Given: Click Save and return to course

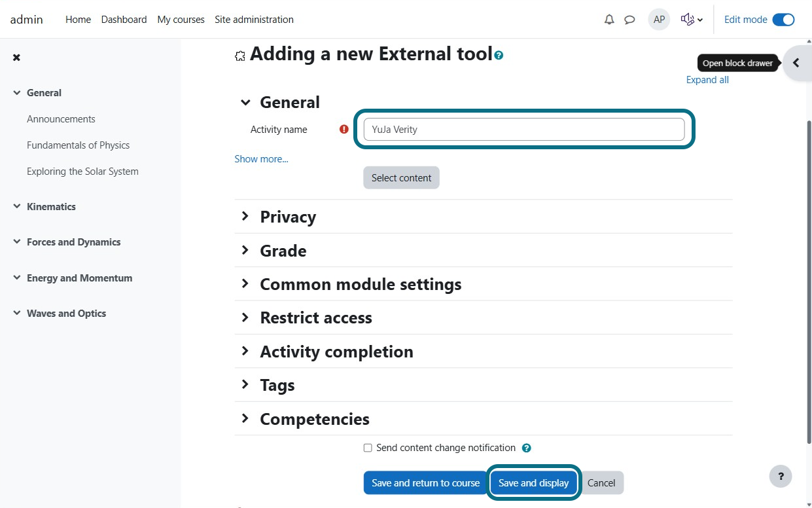Looking at the screenshot, I should click(426, 483).
